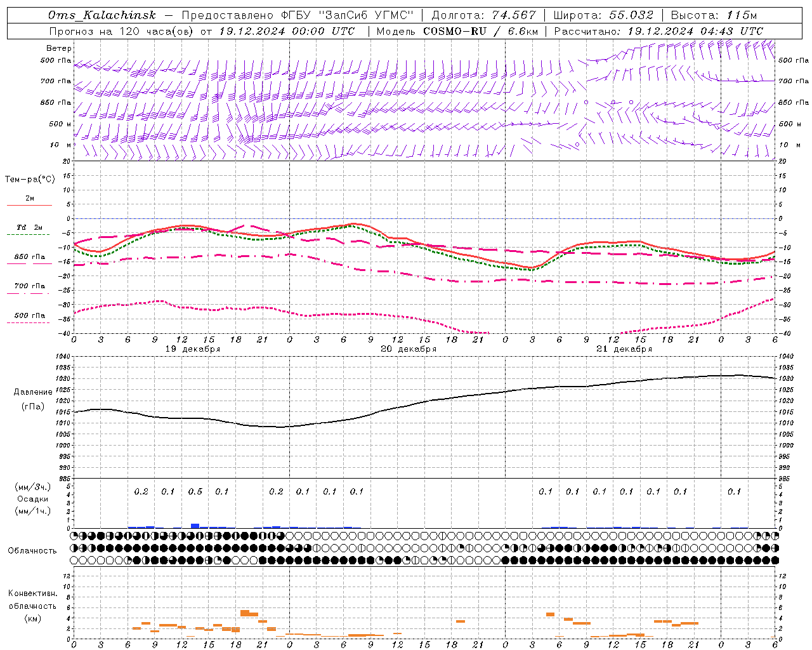Select the provider text ФГБУ "ЗапСиб УГМС"

(x=347, y=15)
